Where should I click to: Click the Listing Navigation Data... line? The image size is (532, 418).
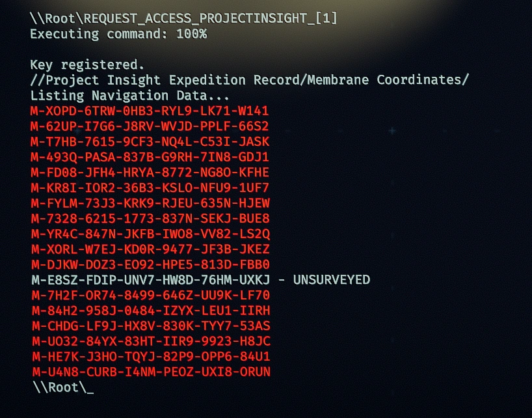(129, 96)
